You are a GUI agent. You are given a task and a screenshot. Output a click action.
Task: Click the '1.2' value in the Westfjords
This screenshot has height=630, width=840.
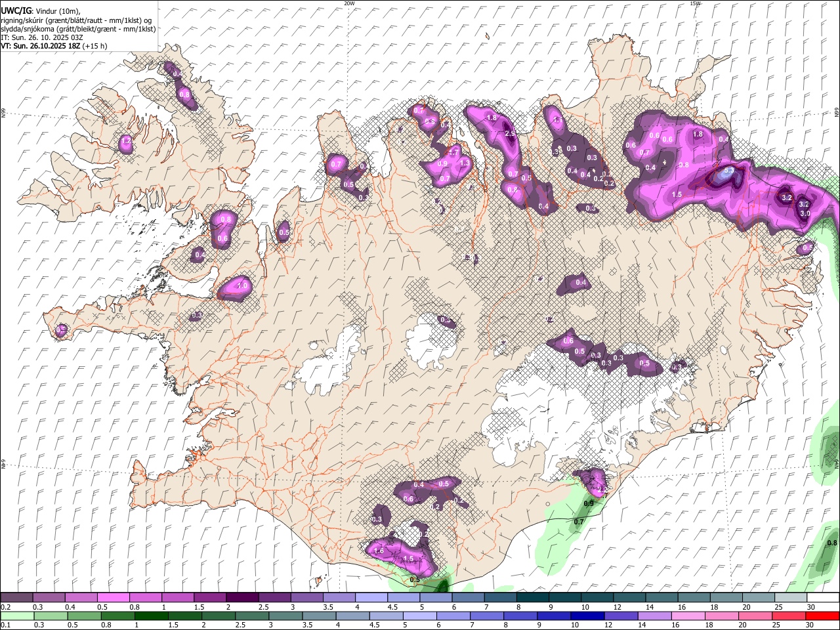coord(127,141)
